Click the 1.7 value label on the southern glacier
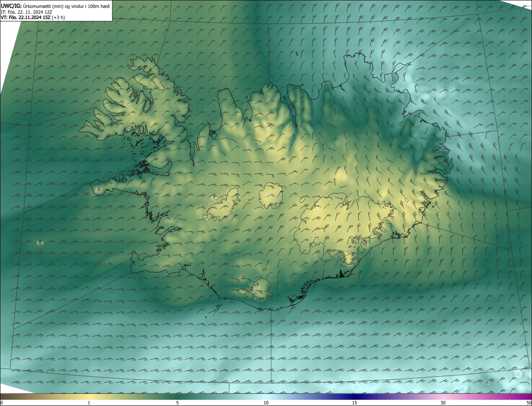Screen dimensions: 532x406 point(256,288)
